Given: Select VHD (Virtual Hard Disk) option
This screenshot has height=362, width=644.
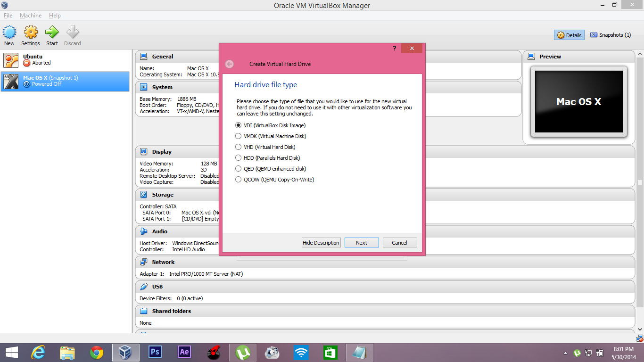Looking at the screenshot, I should (x=265, y=147).
